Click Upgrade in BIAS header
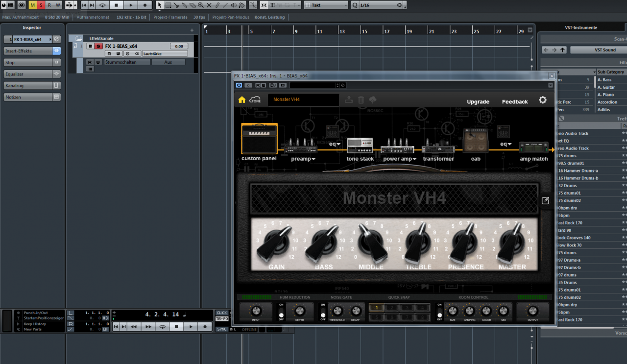Screen dimensions: 627x364 [478, 102]
